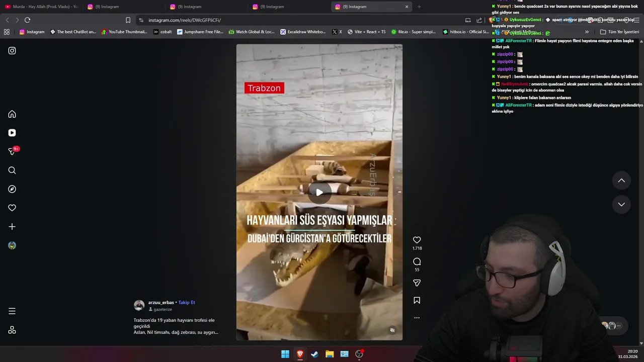The width and height of the screenshot is (644, 362).
Task: Open the Explore compass icon
Action: click(12, 189)
